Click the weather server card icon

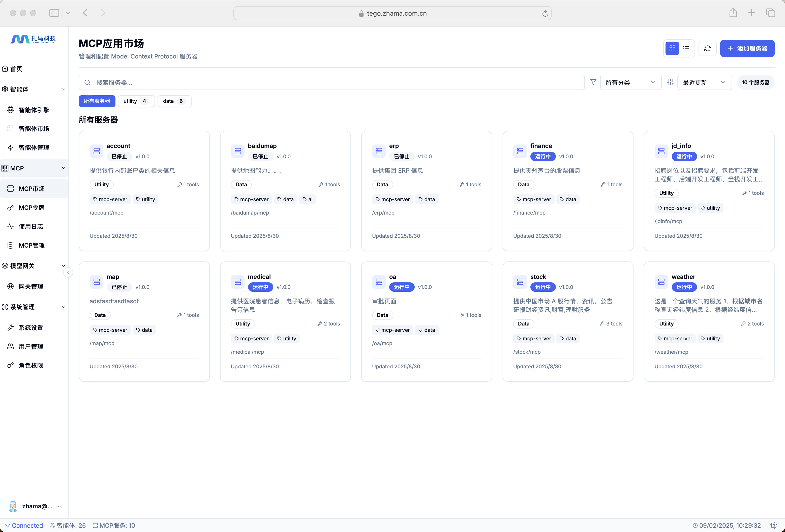[x=661, y=281]
